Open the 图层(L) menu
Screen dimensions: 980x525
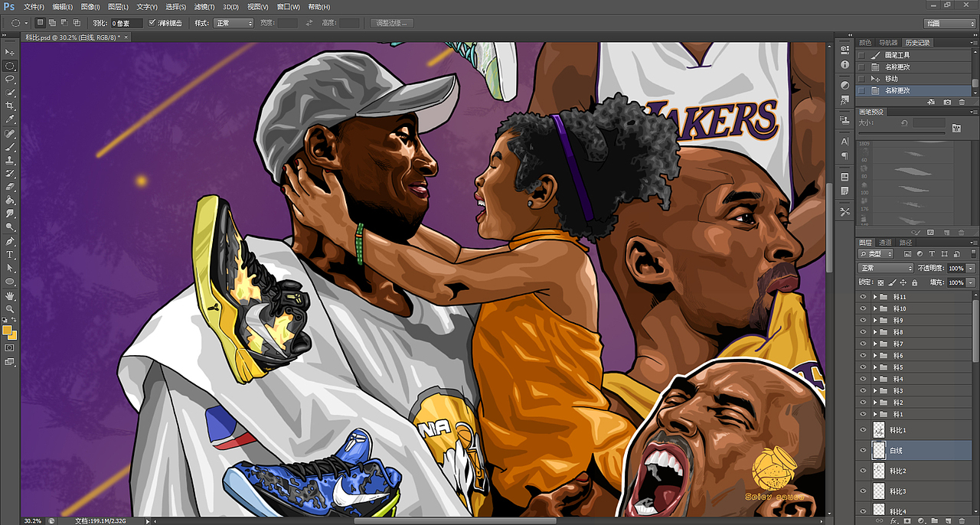tap(119, 7)
